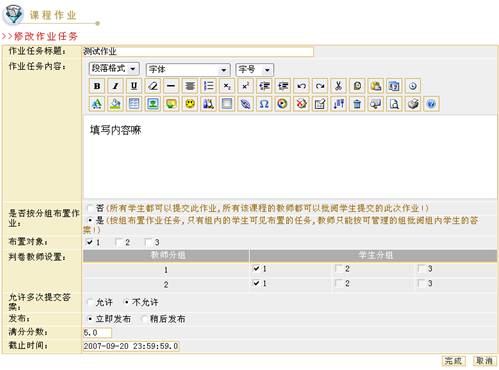Toggle italic formatting in the editor
The image size is (499, 370).
[x=115, y=86]
